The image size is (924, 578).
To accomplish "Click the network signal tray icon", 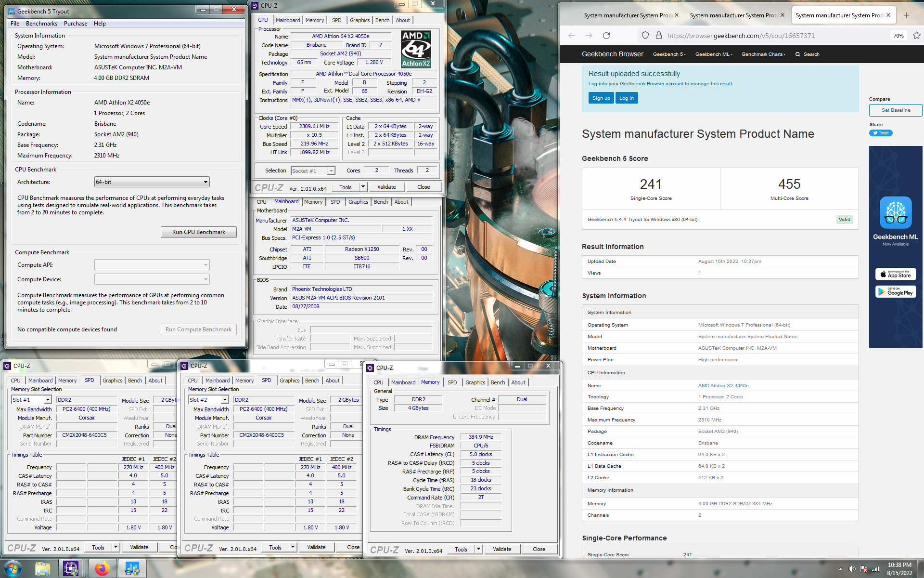I will [875, 569].
